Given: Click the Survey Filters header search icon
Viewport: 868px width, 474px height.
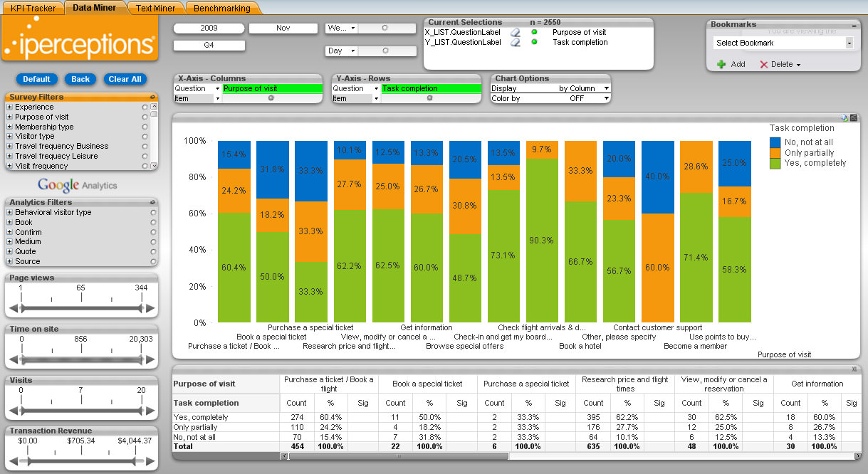Looking at the screenshot, I should [x=152, y=97].
